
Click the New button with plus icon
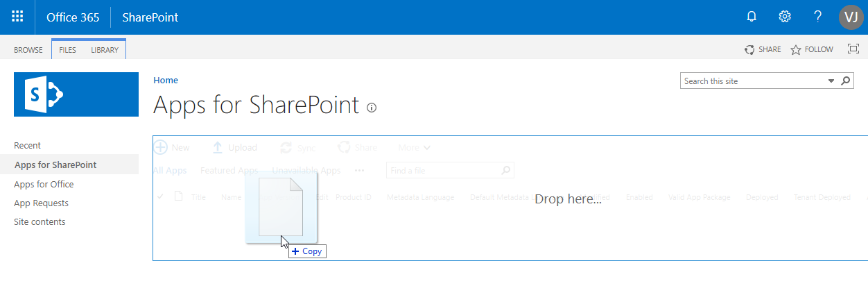coord(171,147)
